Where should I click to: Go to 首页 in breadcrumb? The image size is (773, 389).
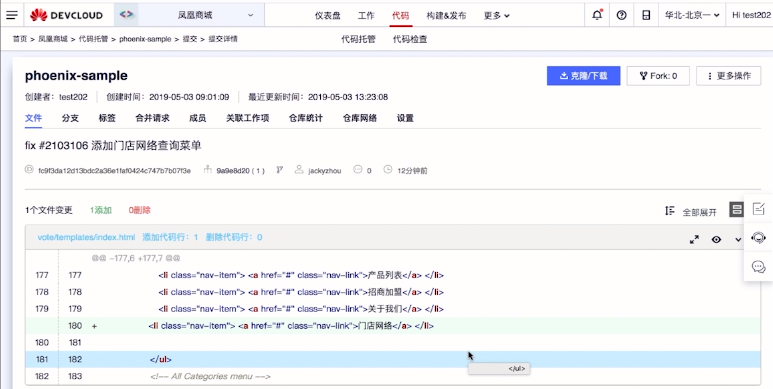[x=20, y=39]
